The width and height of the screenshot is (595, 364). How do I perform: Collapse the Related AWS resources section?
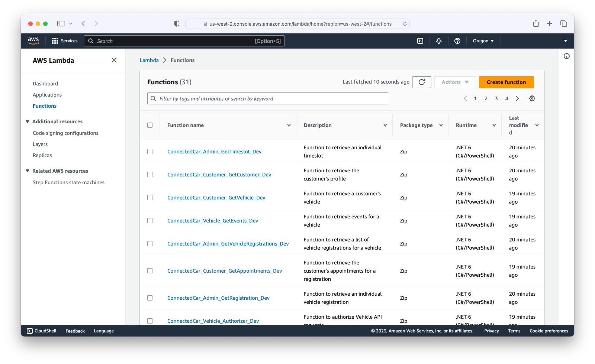pyautogui.click(x=28, y=171)
